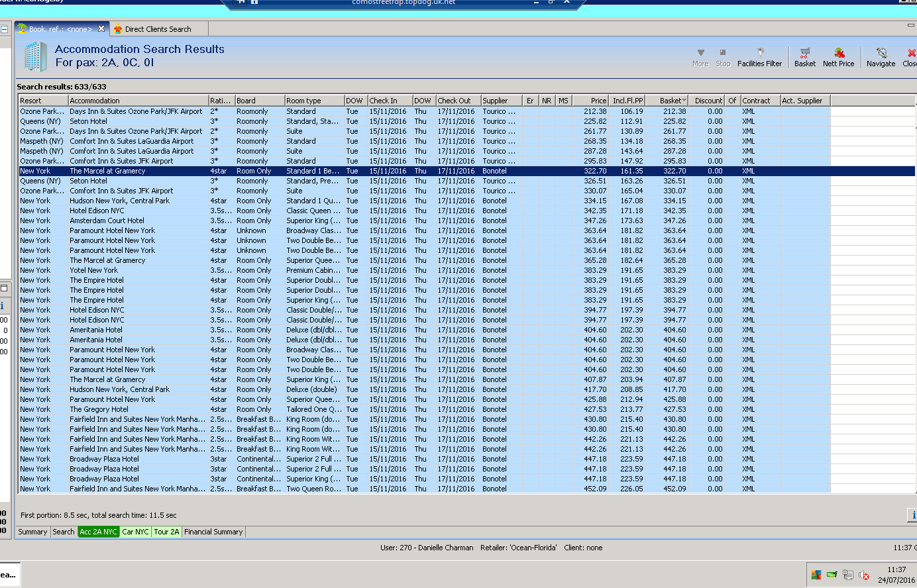Sort by the Room type column header
The image size is (917, 588).
tap(314, 101)
